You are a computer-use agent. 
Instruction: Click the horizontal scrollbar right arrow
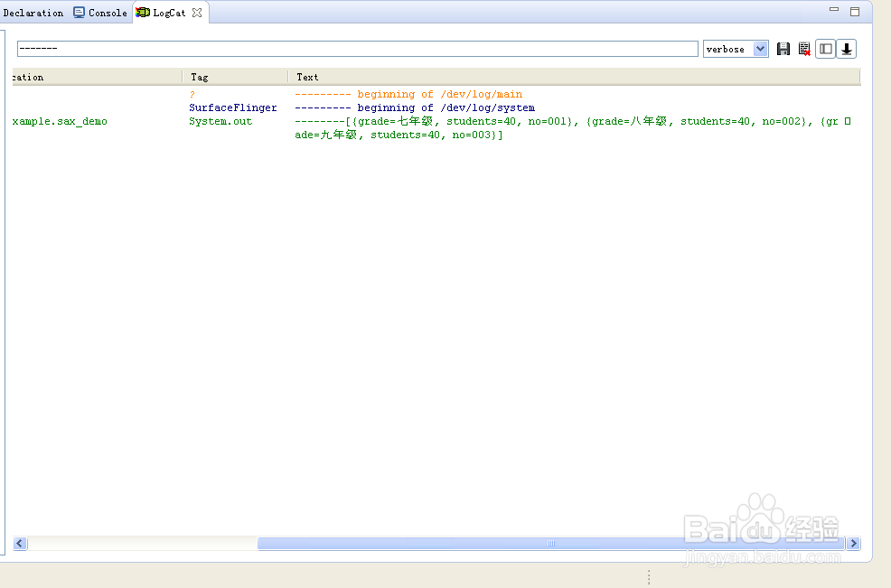click(853, 543)
